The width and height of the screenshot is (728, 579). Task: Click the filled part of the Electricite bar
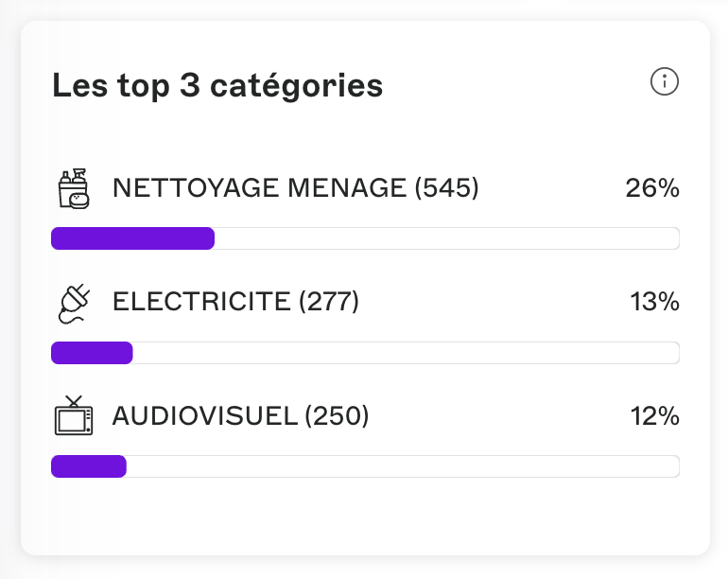(x=92, y=353)
